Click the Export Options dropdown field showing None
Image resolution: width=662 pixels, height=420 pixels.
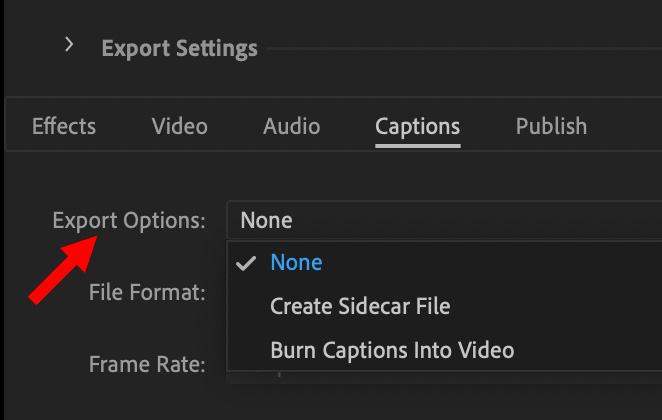point(444,220)
